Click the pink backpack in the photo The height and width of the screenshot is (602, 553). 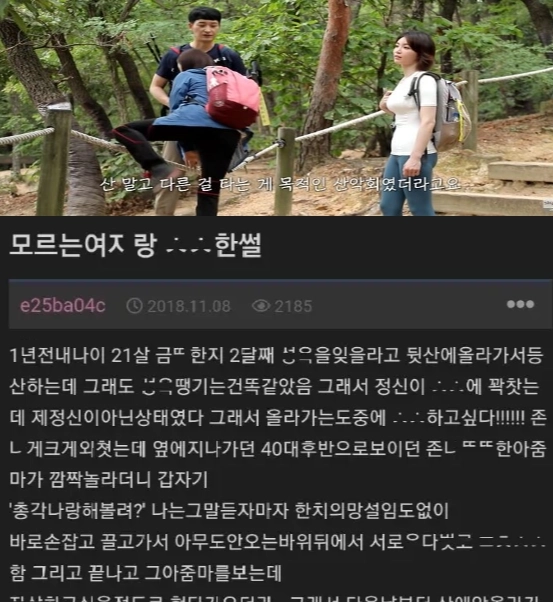232,97
